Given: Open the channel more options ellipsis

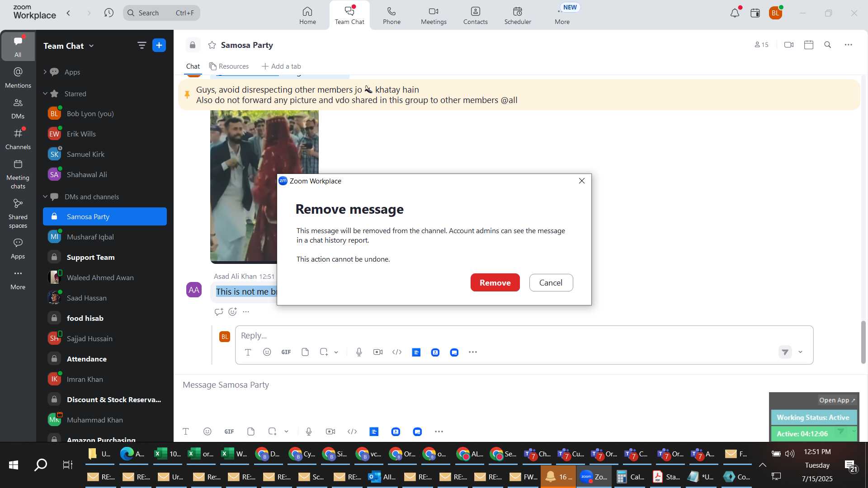Looking at the screenshot, I should coord(849,45).
